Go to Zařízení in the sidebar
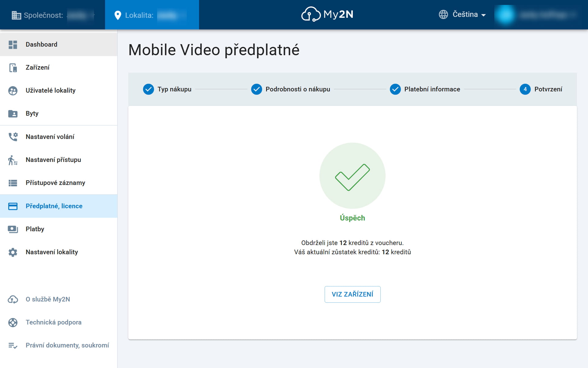Image resolution: width=588 pixels, height=368 pixels. point(58,67)
